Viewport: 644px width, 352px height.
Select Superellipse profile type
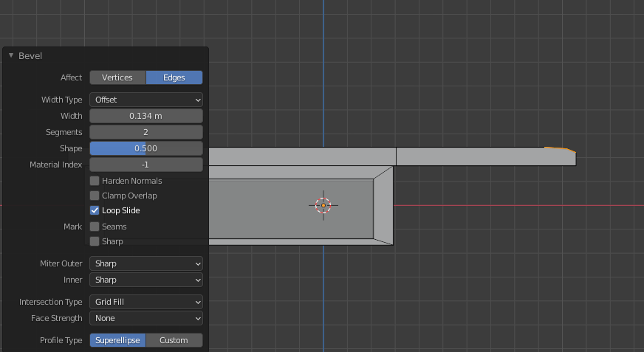(118, 340)
